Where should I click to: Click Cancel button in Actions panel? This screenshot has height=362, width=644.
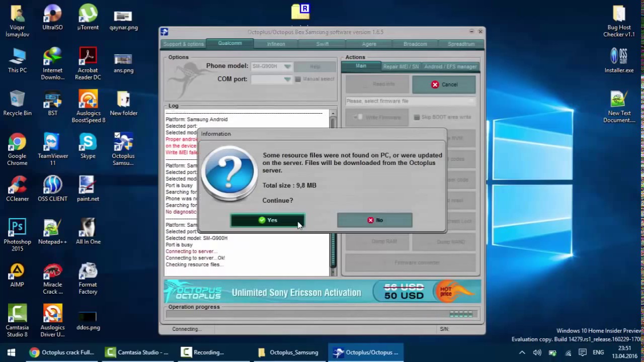pos(444,84)
